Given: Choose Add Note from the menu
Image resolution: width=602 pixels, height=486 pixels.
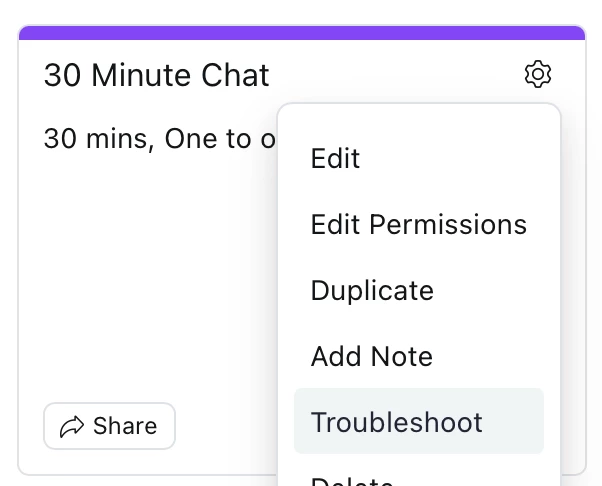Looking at the screenshot, I should (419, 356).
